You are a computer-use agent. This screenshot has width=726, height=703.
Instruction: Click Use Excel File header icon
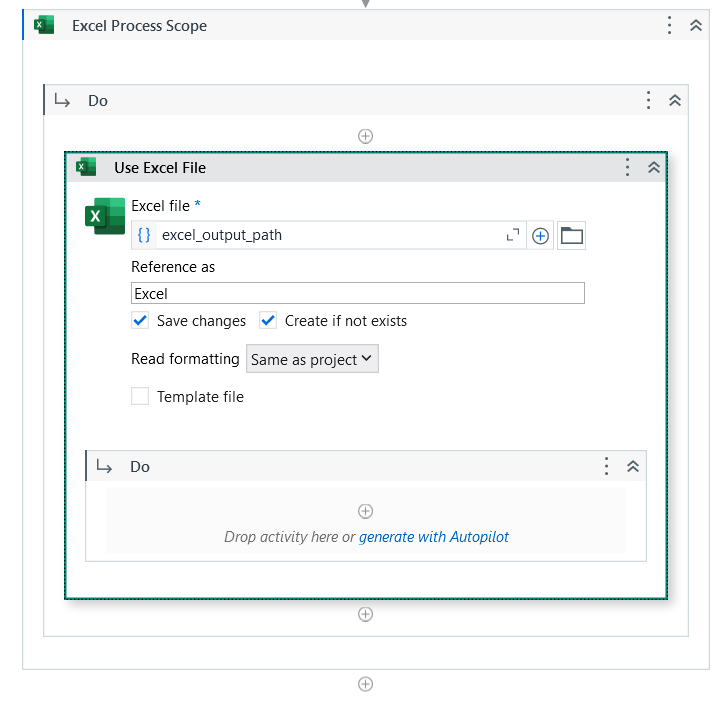[86, 167]
